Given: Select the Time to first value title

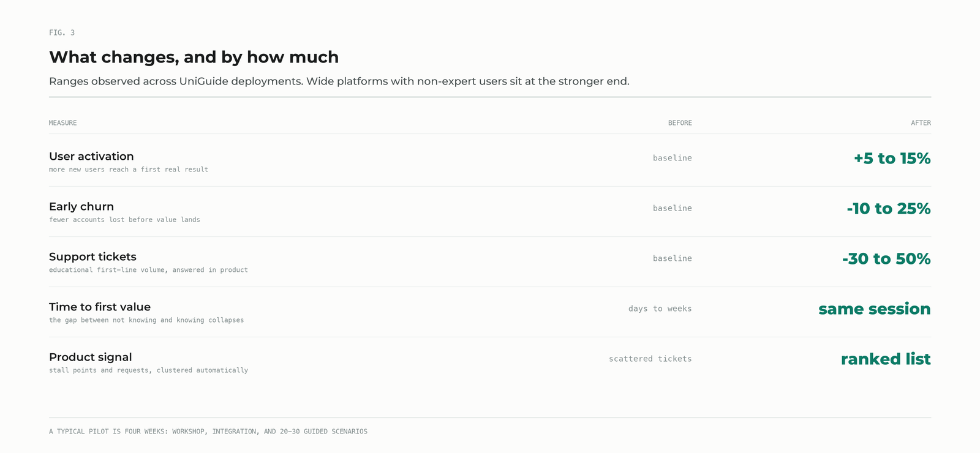Looking at the screenshot, I should click(100, 307).
